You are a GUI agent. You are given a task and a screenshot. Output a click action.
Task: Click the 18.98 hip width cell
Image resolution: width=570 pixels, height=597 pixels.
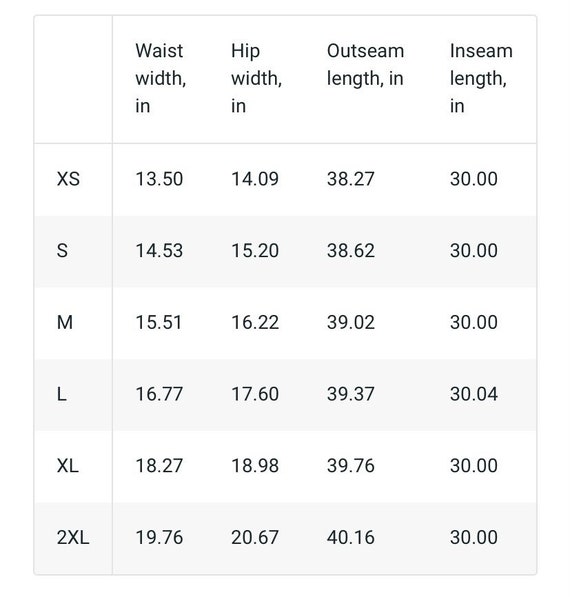[255, 466]
